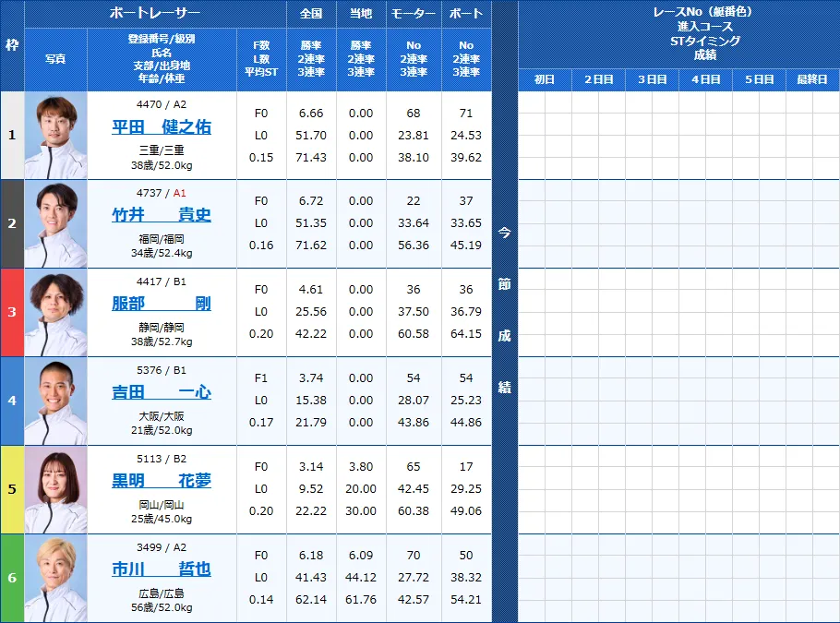Click 吉田一心's photo in lane 4
840x623 pixels.
tap(54, 400)
